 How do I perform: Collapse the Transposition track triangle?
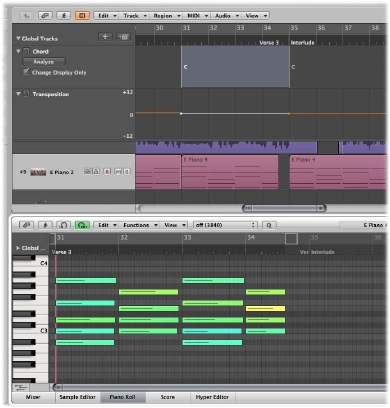(x=18, y=94)
